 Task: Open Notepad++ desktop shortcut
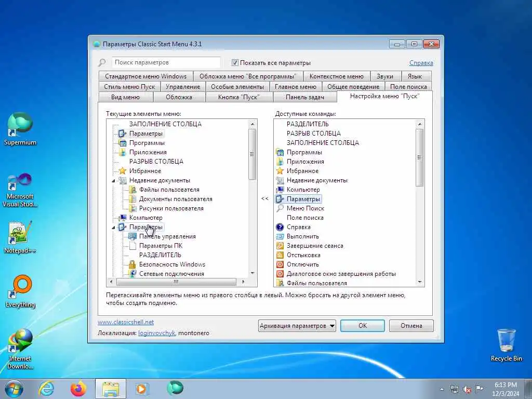20,237
